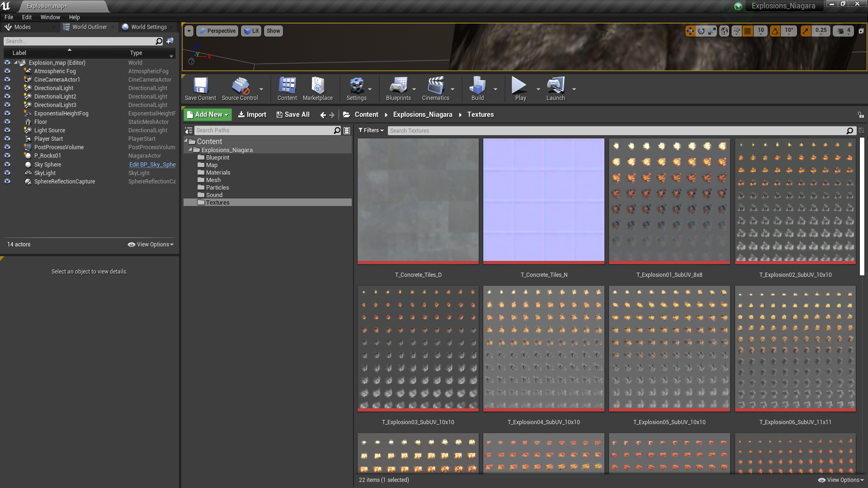Image resolution: width=868 pixels, height=488 pixels.
Task: Toggle visibility of SphereReflectionCapture
Action: (7, 181)
